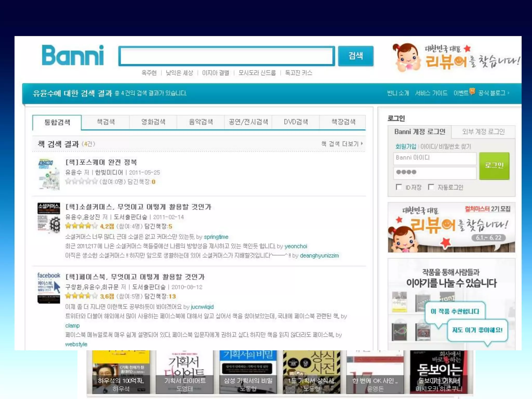The width and height of the screenshot is (532, 399).
Task: Select Banni 계정 로그인 tab
Action: coord(420,132)
